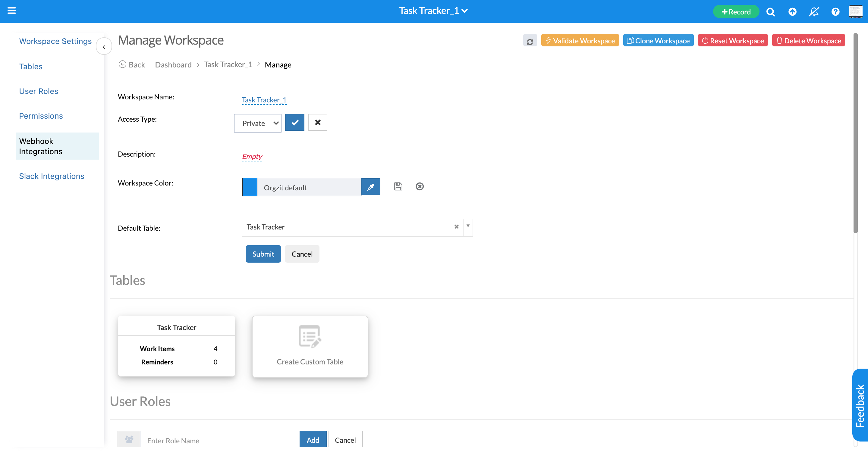868x465 pixels.
Task: Click Delete Workspace button
Action: tap(808, 40)
